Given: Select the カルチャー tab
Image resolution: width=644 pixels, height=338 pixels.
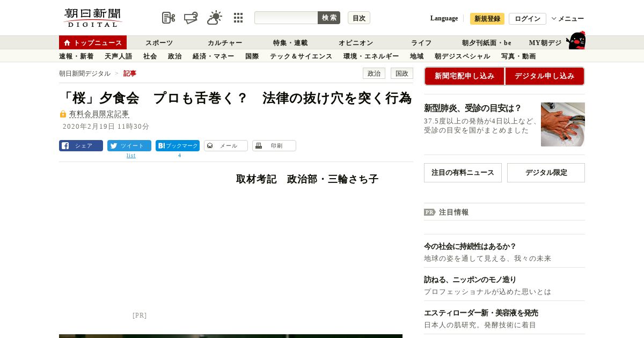Looking at the screenshot, I should click(x=225, y=43).
